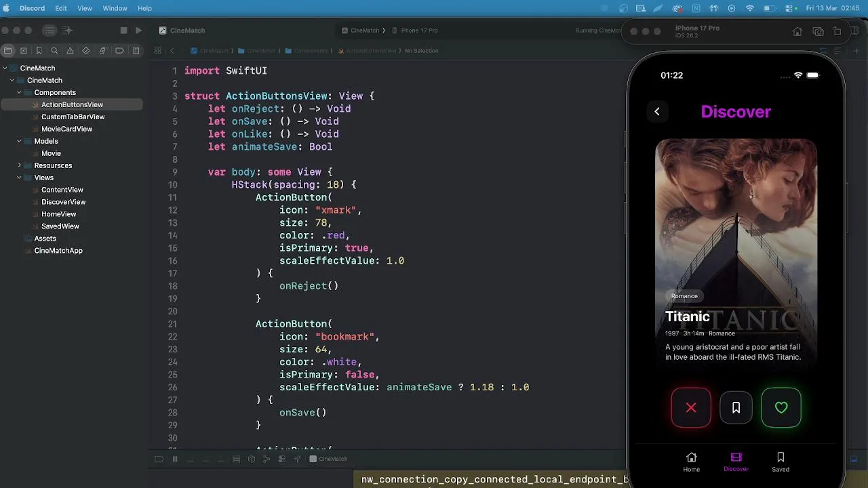868x488 pixels.
Task: Open the Debug navigator icon
Action: (x=102, y=51)
